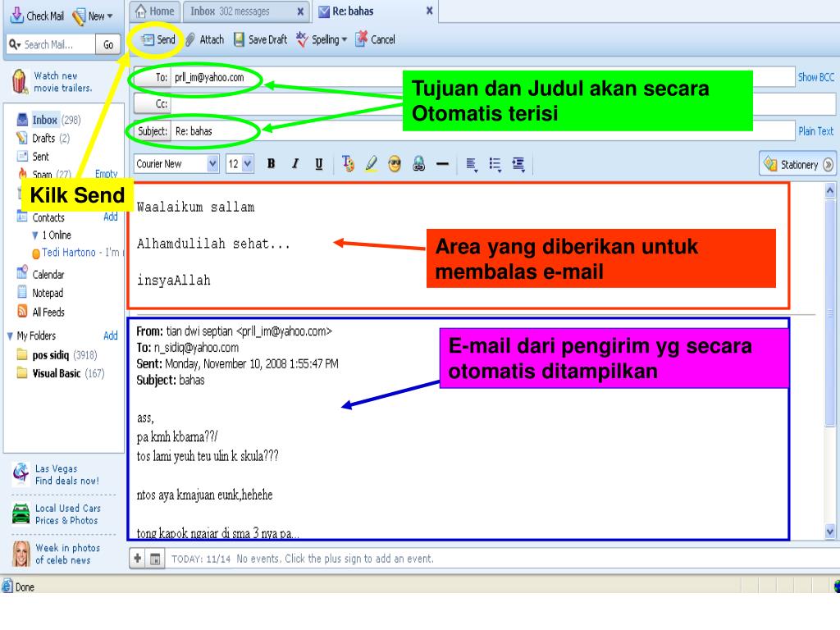Collapse the My Folders section
Image resolution: width=840 pixels, height=630 pixels.
tap(10, 336)
